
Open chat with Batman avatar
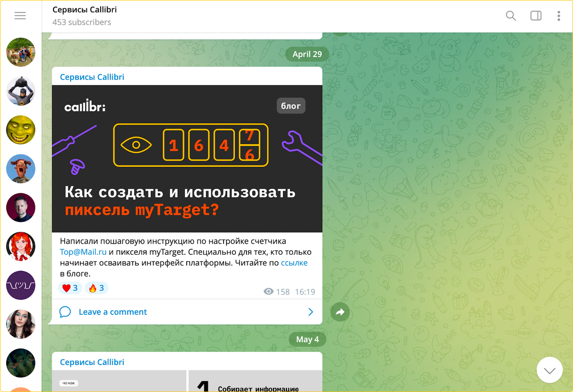pyautogui.click(x=21, y=91)
